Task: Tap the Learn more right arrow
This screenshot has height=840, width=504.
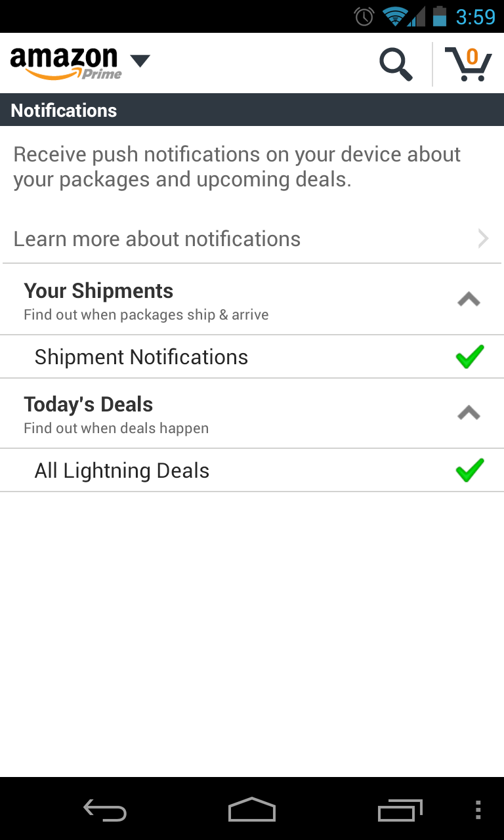Action: 483,238
